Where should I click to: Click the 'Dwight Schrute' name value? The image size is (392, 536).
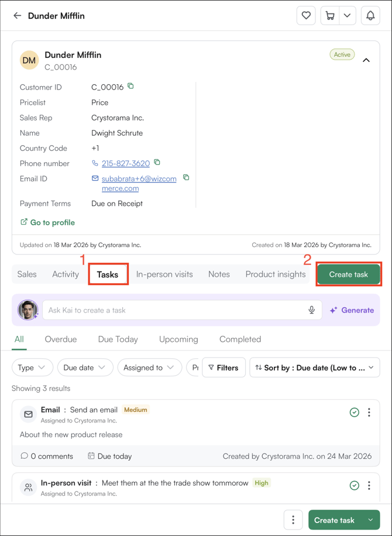coord(117,133)
